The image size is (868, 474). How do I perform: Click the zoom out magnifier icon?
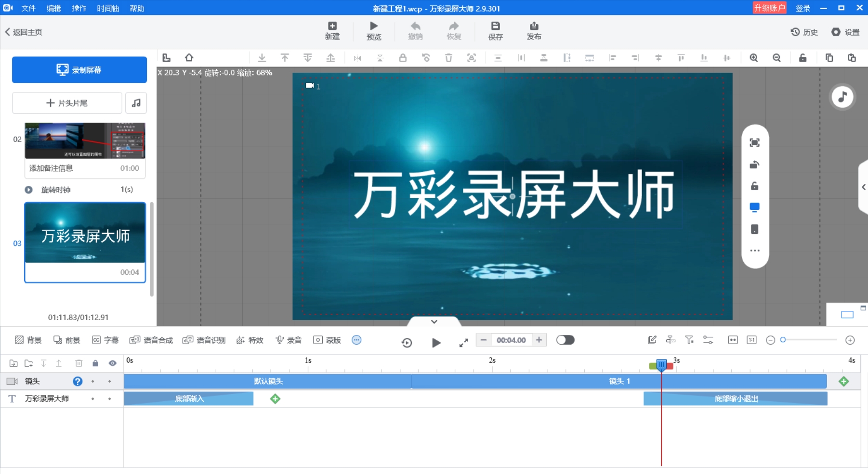(776, 58)
